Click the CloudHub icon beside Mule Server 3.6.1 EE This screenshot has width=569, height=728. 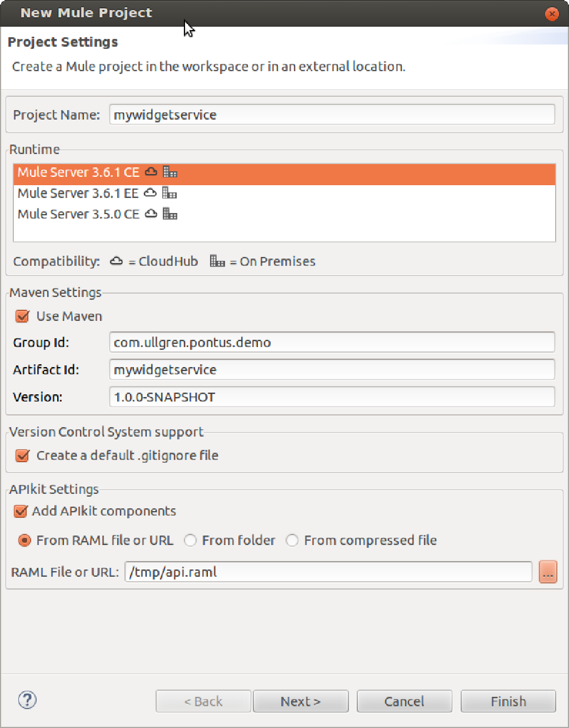(149, 193)
